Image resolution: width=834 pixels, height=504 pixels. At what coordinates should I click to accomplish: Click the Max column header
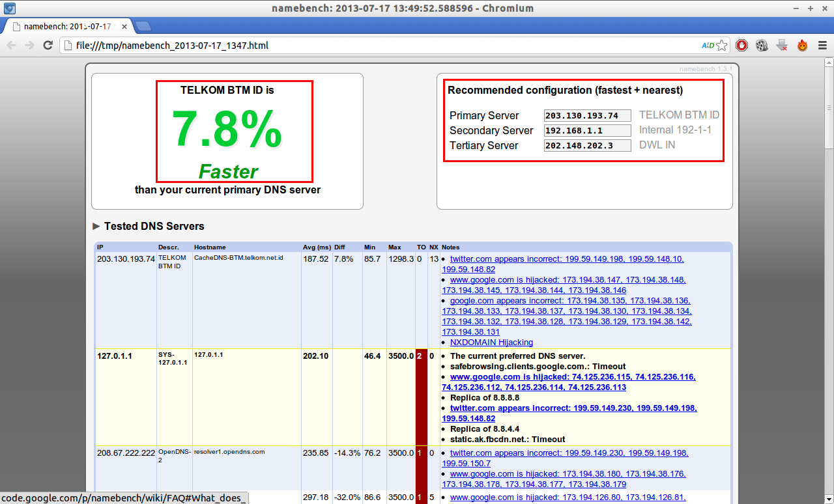395,247
